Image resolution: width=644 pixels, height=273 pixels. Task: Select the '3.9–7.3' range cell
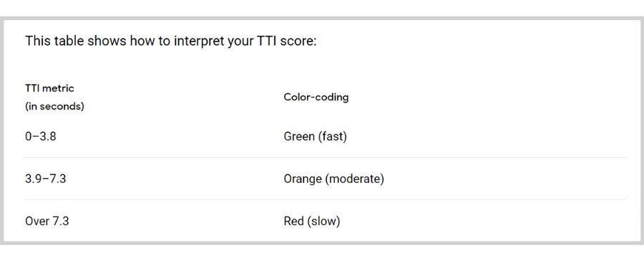click(x=46, y=179)
